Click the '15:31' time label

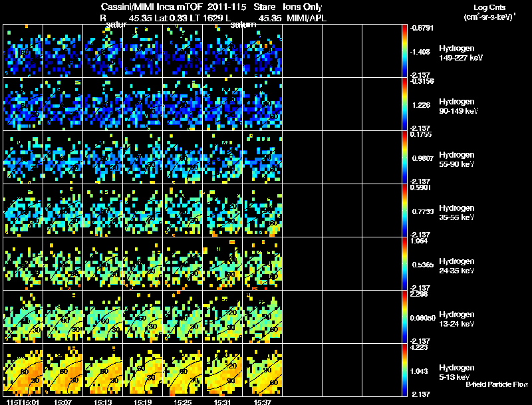click(x=222, y=402)
